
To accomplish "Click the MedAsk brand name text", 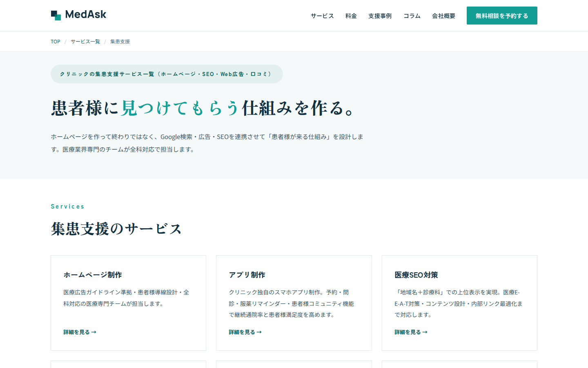I will tap(86, 14).
